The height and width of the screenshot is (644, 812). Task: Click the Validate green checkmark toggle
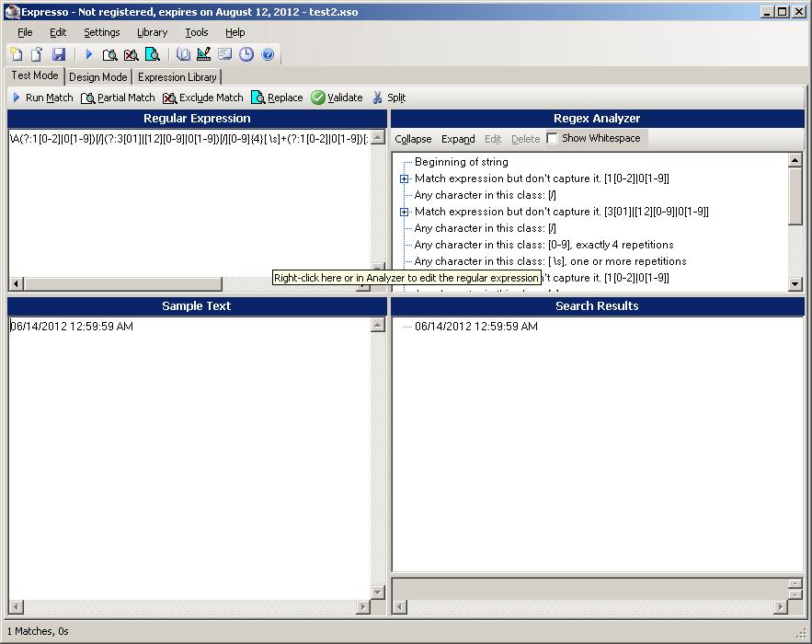click(x=317, y=97)
